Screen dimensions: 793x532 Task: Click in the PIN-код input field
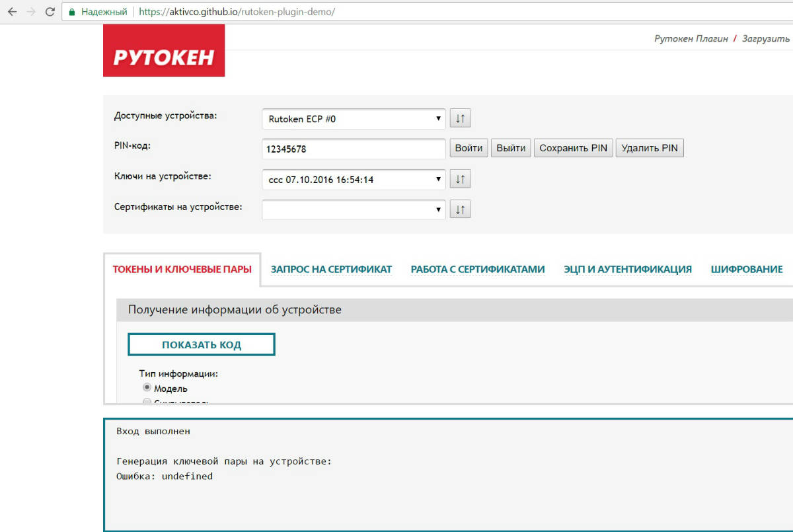tap(354, 149)
